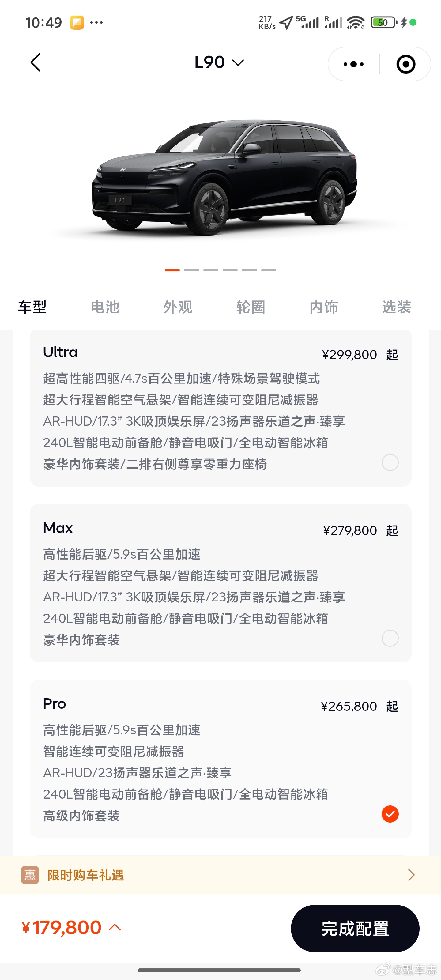441x980 pixels.
Task: Tap the L90 car image
Action: (224, 177)
